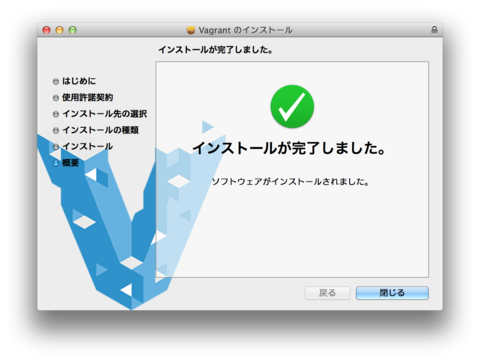Click the インストールが完了しました headline text
This screenshot has width=480, height=362.
[289, 148]
